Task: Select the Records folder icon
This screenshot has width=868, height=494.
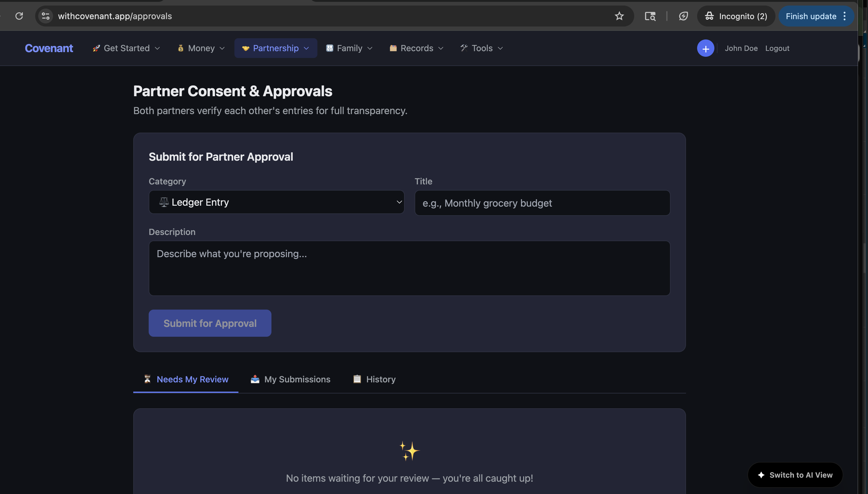Action: click(x=393, y=48)
